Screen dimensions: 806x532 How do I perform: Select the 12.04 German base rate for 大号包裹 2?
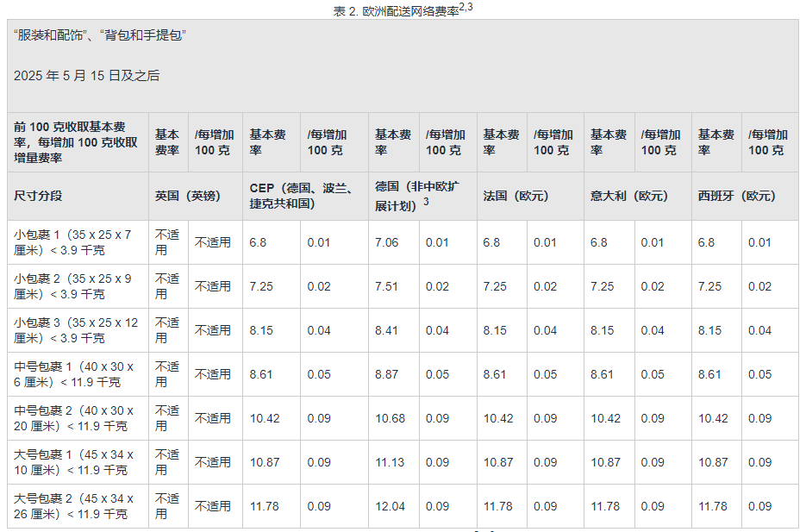(x=391, y=506)
